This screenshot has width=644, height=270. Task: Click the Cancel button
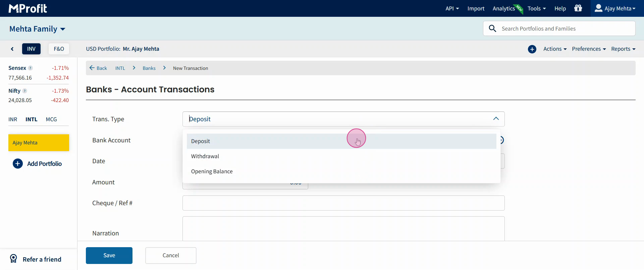tap(171, 256)
